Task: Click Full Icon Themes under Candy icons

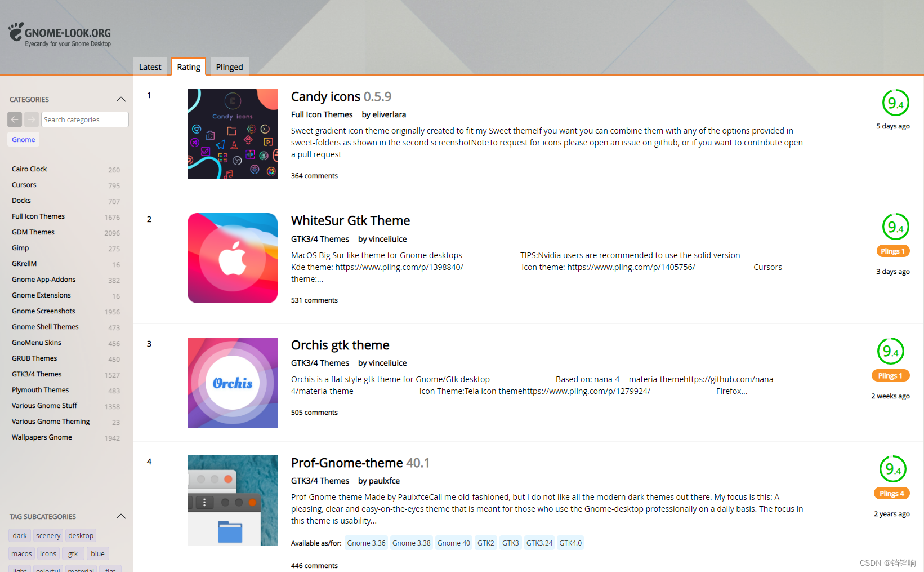Action: [x=322, y=114]
